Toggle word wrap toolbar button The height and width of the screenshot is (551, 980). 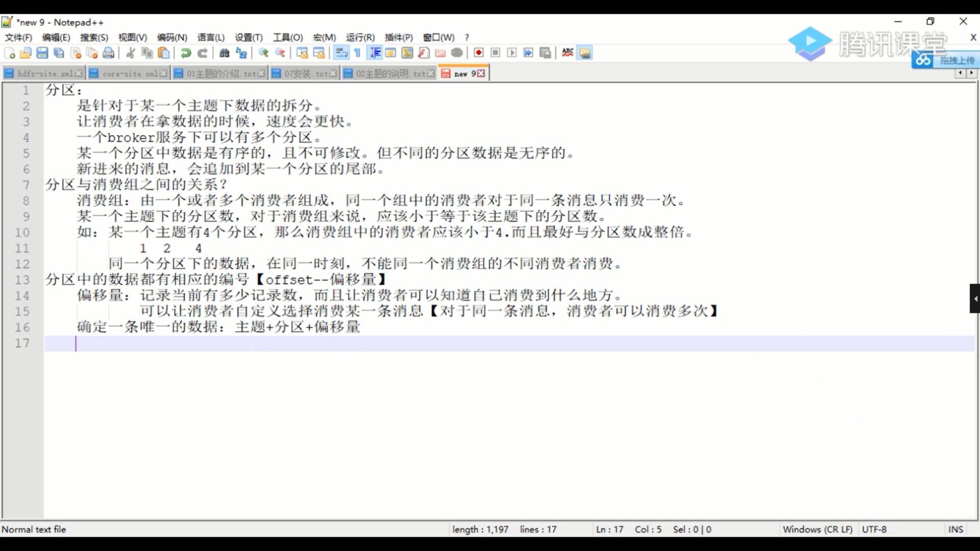click(x=341, y=53)
